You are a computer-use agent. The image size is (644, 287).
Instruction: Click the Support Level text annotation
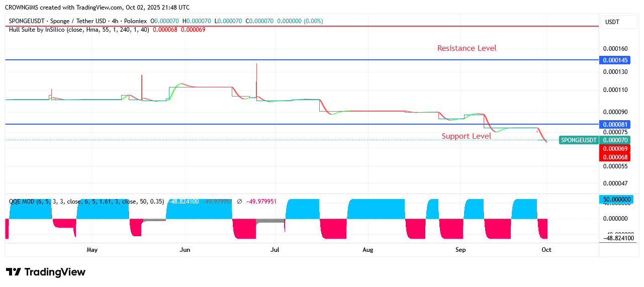pyautogui.click(x=466, y=136)
